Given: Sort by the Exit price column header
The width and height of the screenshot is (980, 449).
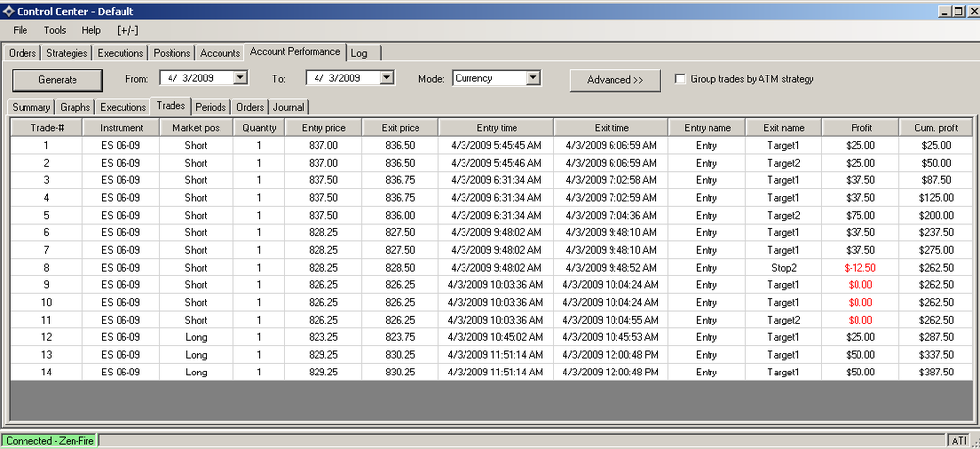Looking at the screenshot, I should pos(400,127).
